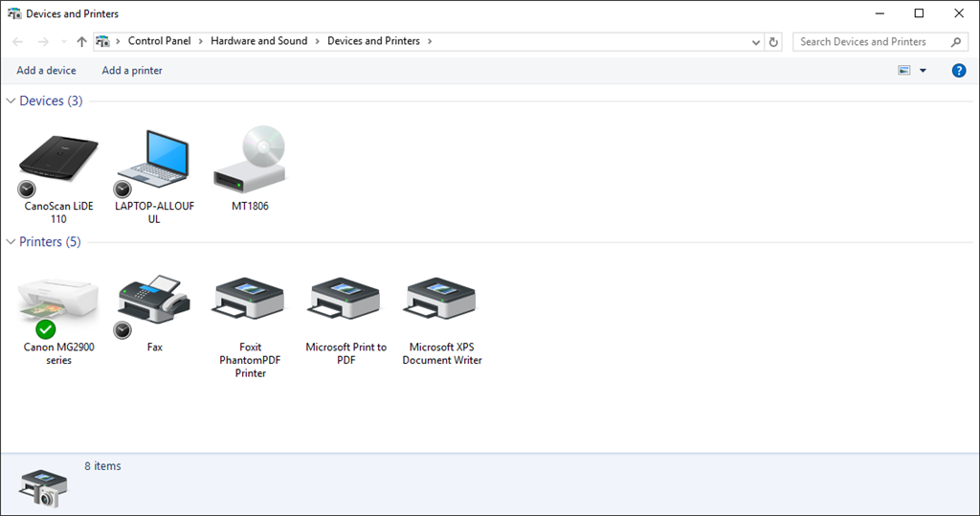Click the refresh icon next to address bar
Viewport: 980px width, 516px height.
coord(773,42)
